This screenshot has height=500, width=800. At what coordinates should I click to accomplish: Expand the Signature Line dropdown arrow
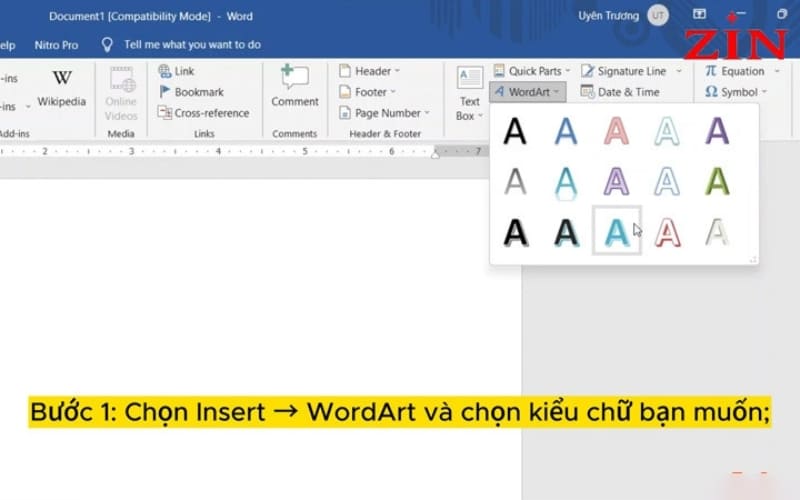[679, 71]
